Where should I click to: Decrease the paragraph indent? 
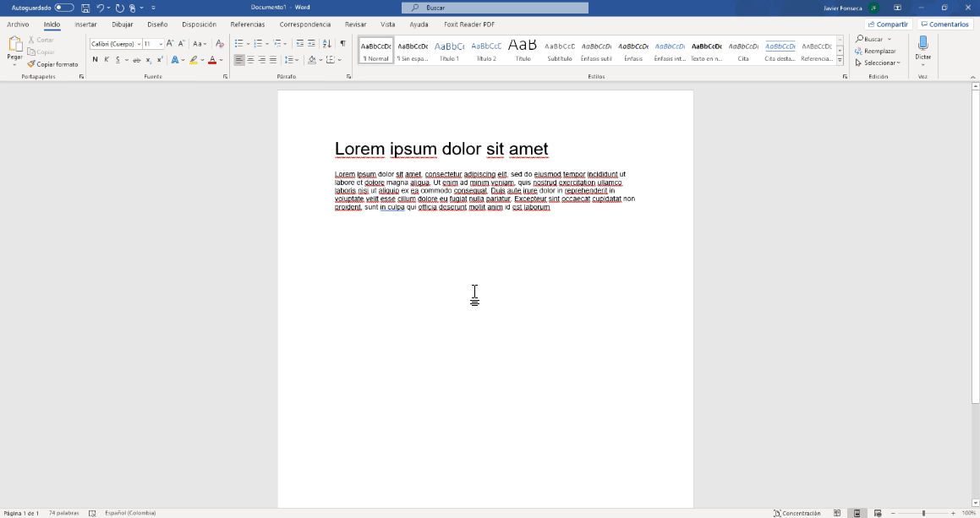[300, 44]
